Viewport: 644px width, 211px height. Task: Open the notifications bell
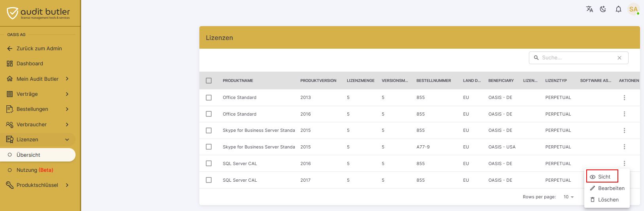point(618,9)
